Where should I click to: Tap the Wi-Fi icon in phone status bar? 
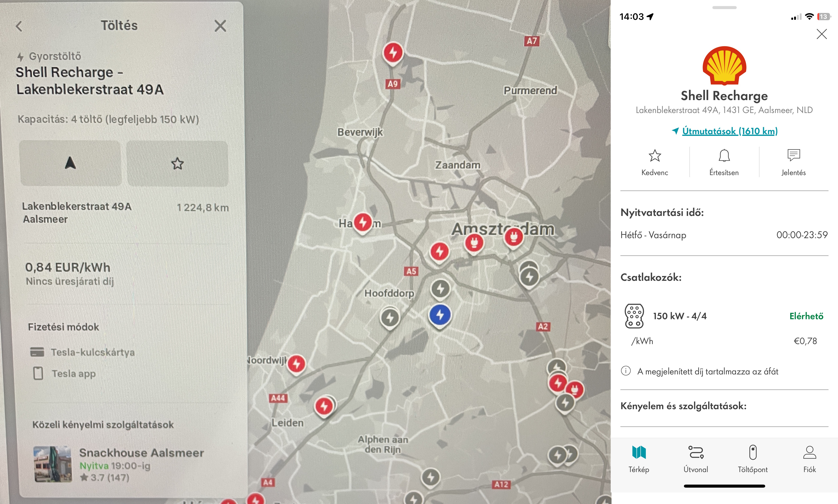pos(809,17)
